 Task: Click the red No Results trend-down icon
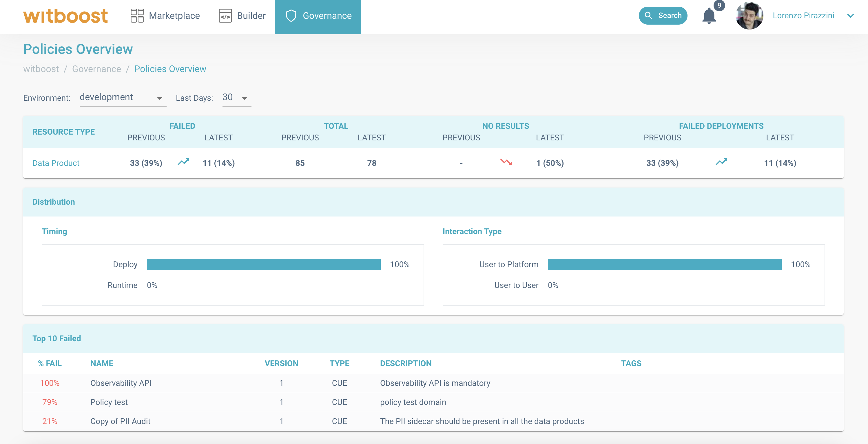(506, 162)
